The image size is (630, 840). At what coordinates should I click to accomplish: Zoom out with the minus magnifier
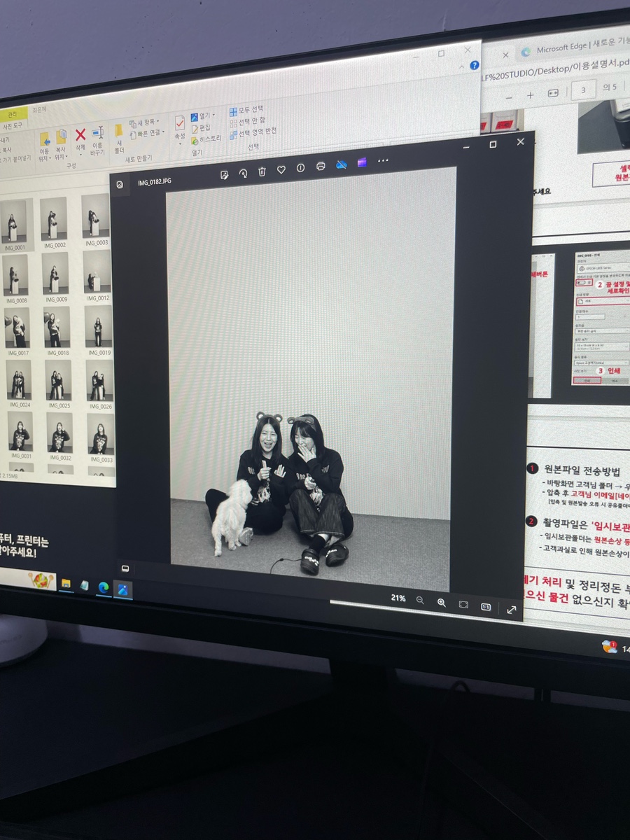[x=420, y=601]
